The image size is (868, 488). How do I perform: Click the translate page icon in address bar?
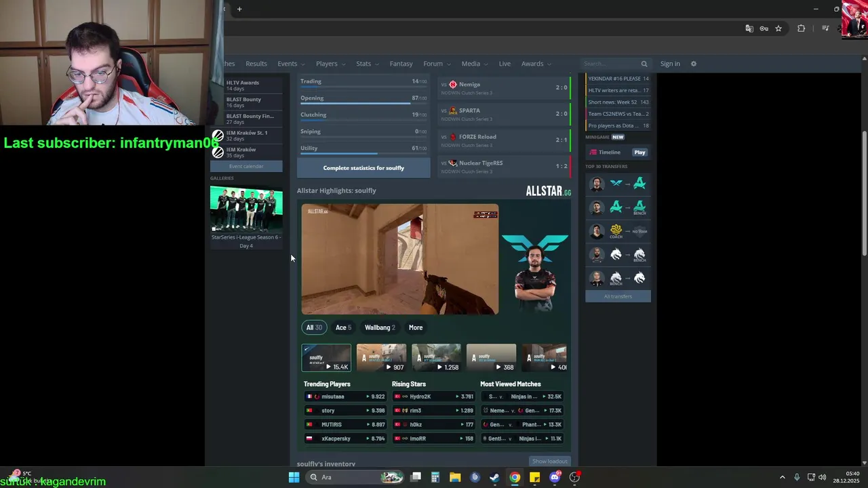[x=749, y=28]
